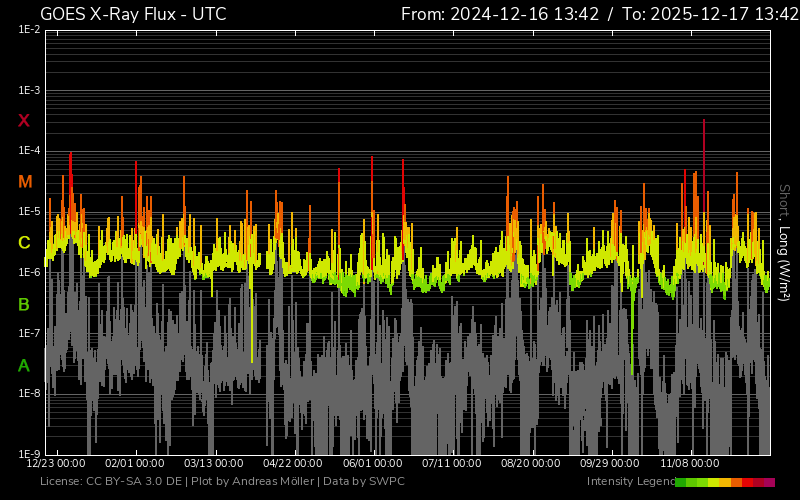The width and height of the screenshot is (800, 500).
Task: Click the Intensity Legend color bar
Action: pos(724,482)
